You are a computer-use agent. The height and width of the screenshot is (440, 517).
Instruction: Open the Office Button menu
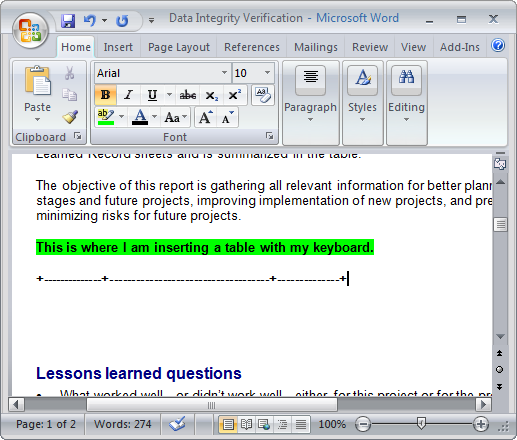30,31
